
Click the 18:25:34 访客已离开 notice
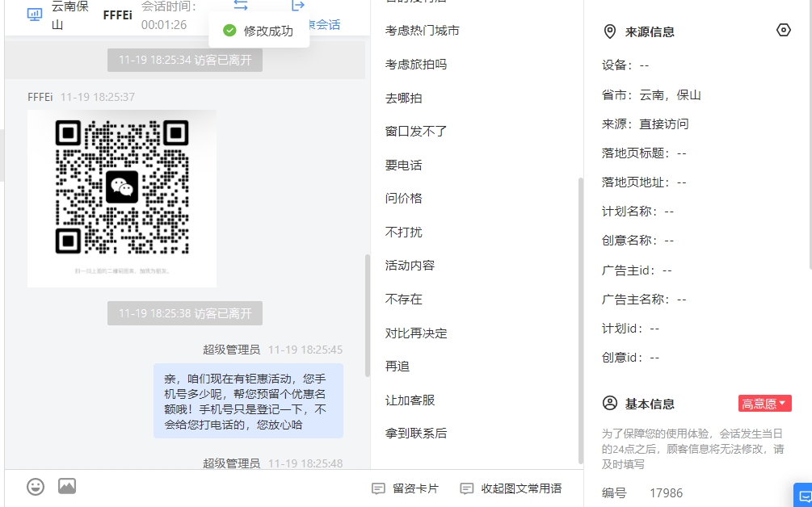[x=185, y=60]
